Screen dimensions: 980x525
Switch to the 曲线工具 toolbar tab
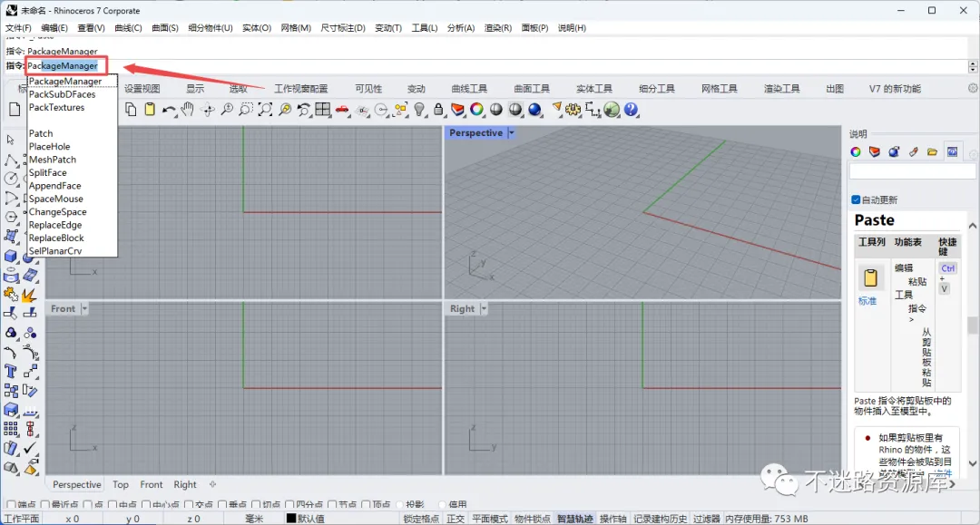[469, 89]
